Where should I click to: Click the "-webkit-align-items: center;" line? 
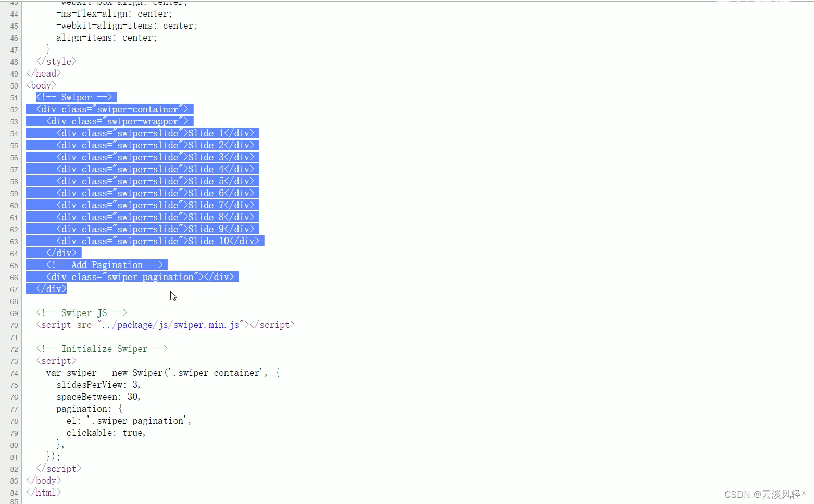click(127, 26)
